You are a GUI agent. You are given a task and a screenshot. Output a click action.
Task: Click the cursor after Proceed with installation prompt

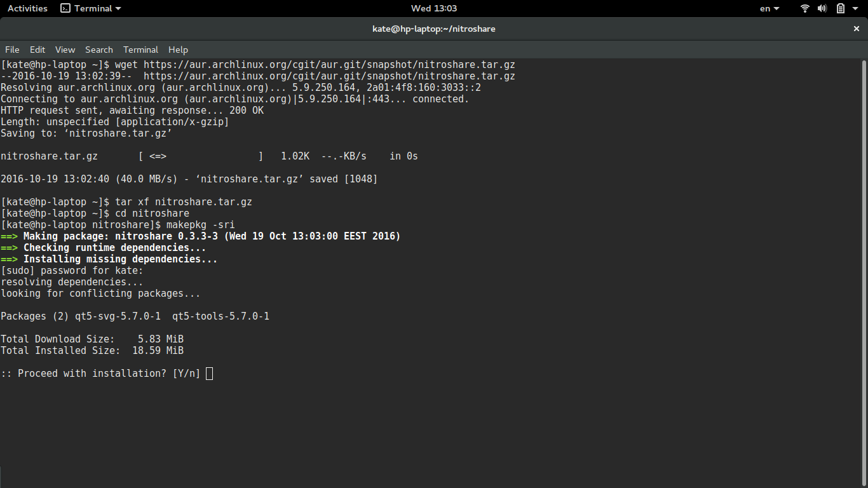click(x=209, y=374)
